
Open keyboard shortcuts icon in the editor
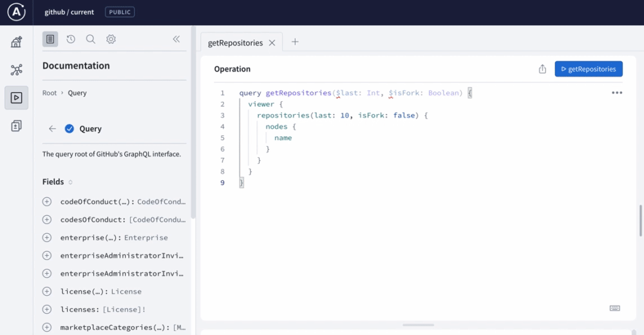pyautogui.click(x=614, y=309)
